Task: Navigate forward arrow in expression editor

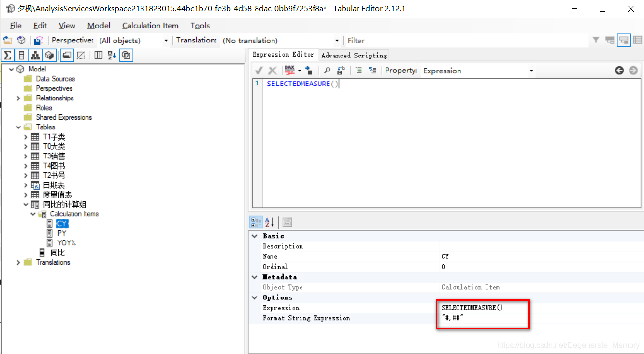Action: point(633,71)
